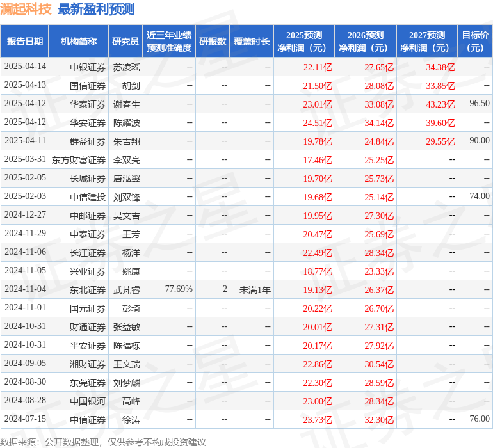
Task: Select the 研究员 column header
Action: click(125, 42)
